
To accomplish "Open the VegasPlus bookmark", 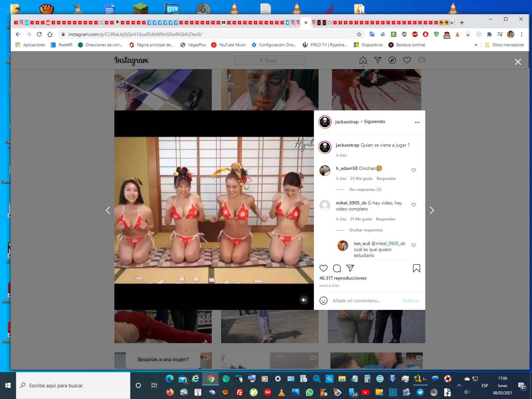I will tap(197, 45).
